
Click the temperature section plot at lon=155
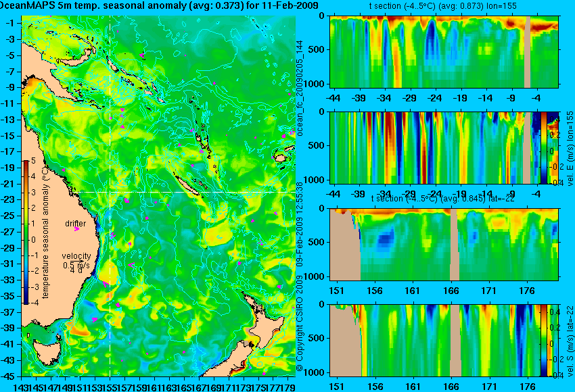click(x=444, y=51)
